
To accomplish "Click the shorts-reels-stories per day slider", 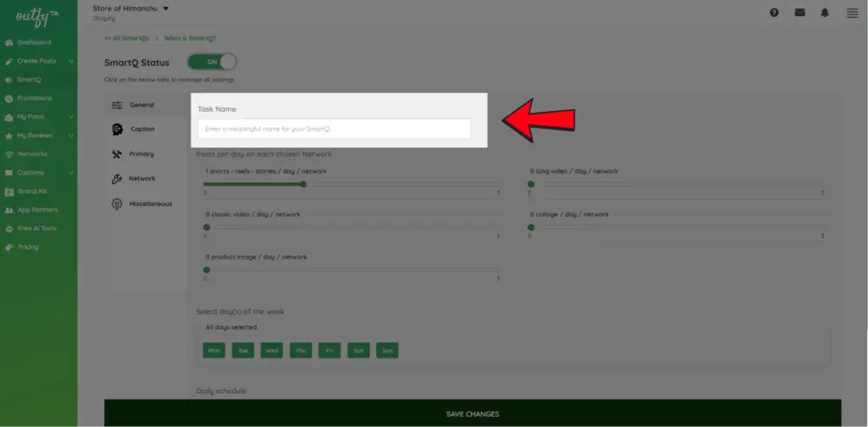I will 303,184.
